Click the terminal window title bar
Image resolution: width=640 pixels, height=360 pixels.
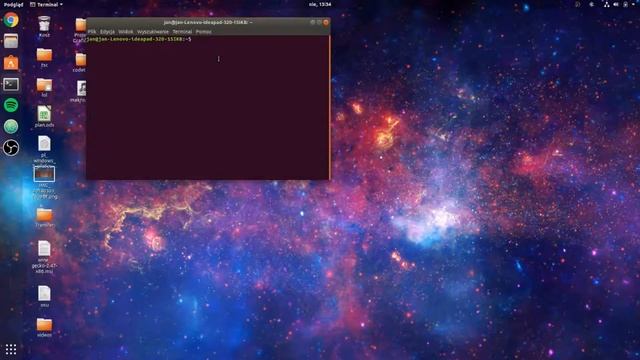207,22
